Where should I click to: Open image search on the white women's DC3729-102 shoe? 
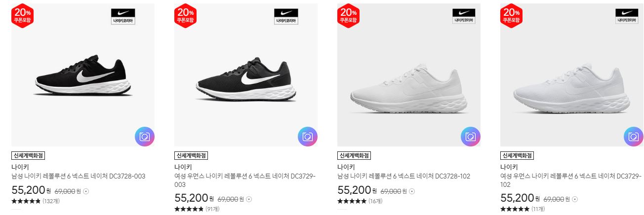point(634,137)
